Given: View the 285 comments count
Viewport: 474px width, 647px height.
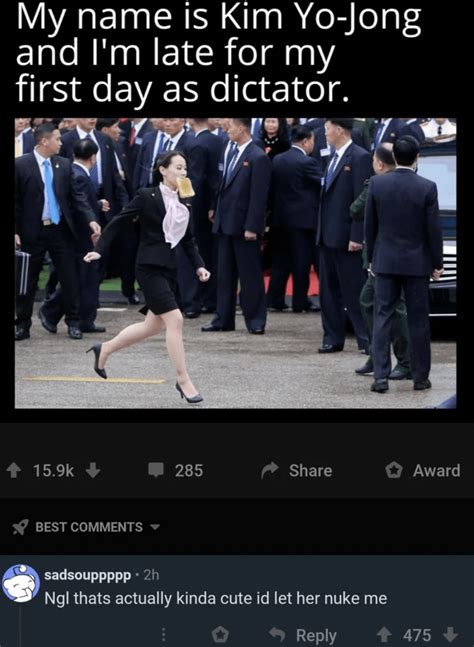Looking at the screenshot, I should click(x=189, y=470).
